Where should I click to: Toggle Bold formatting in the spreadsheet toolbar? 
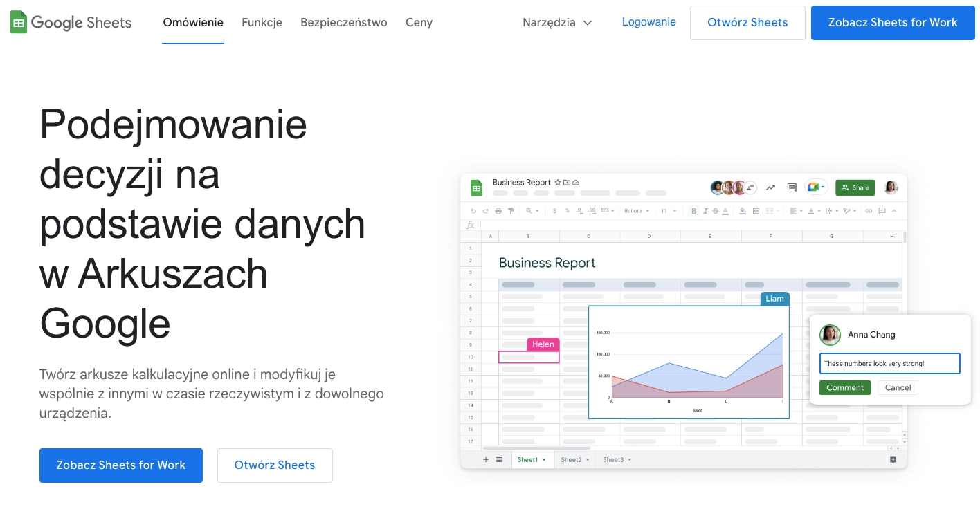pyautogui.click(x=693, y=211)
